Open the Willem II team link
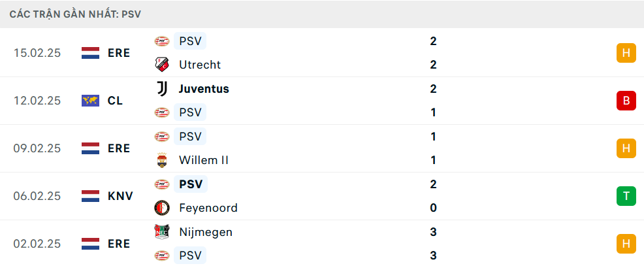This screenshot has height=266, width=644. [x=203, y=160]
